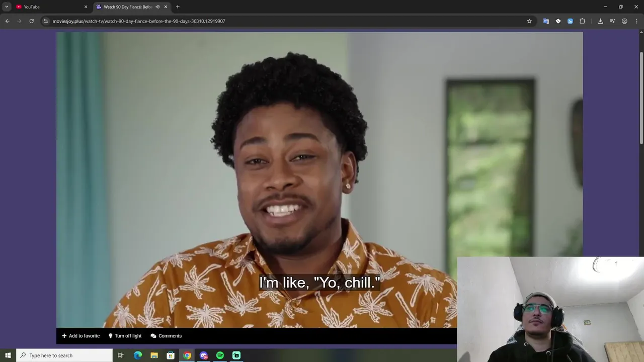This screenshot has height=362, width=644.
Task: Open the Chrome profile menu
Action: [x=624, y=21]
